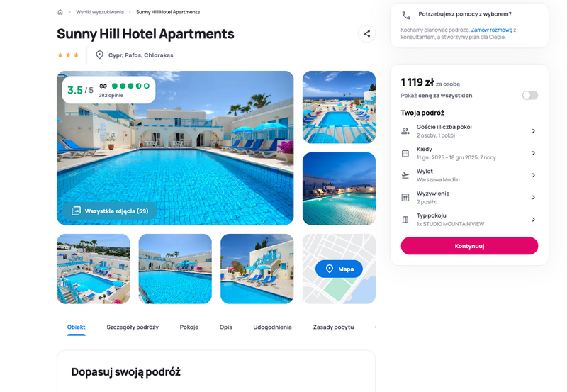Expand Typ pokoju options chevron
Image resolution: width=567 pixels, height=392 pixels.
click(x=534, y=220)
